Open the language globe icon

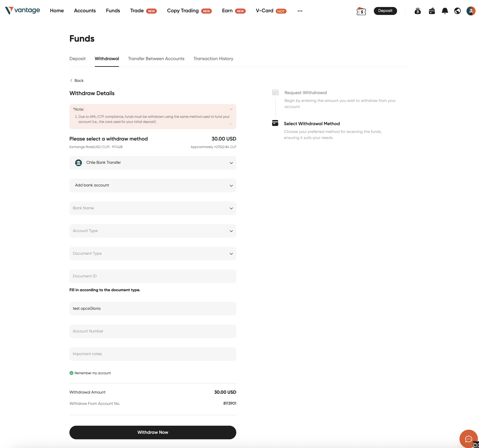coord(457,11)
